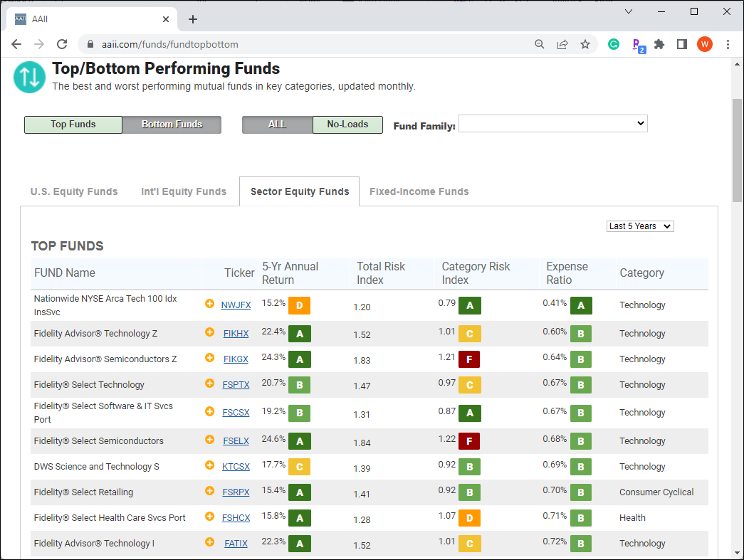Select the No-Loads toggle
This screenshot has height=560, width=744.
[348, 125]
